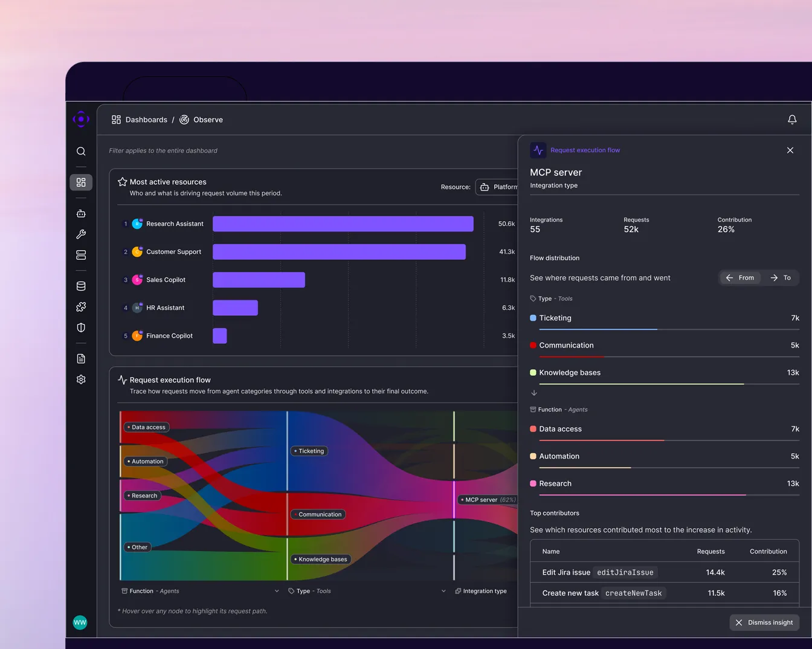Viewport: 812px width, 649px height.
Task: Sort by Name column header
Action: (551, 551)
